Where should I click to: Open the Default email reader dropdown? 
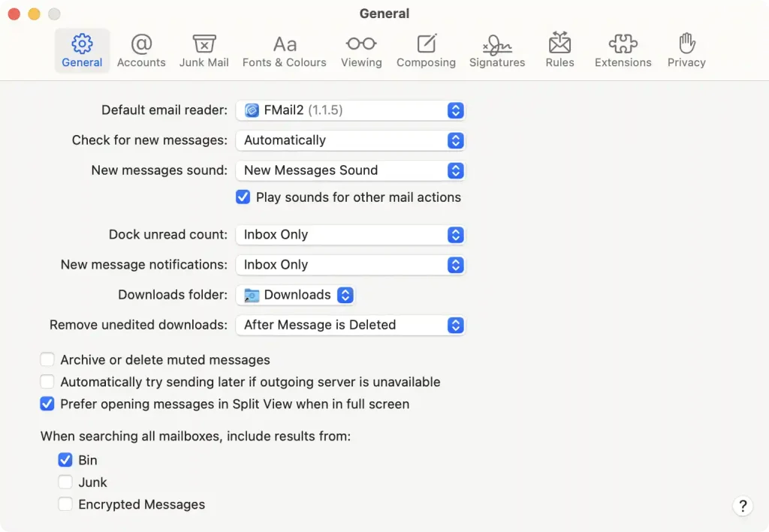(x=350, y=110)
